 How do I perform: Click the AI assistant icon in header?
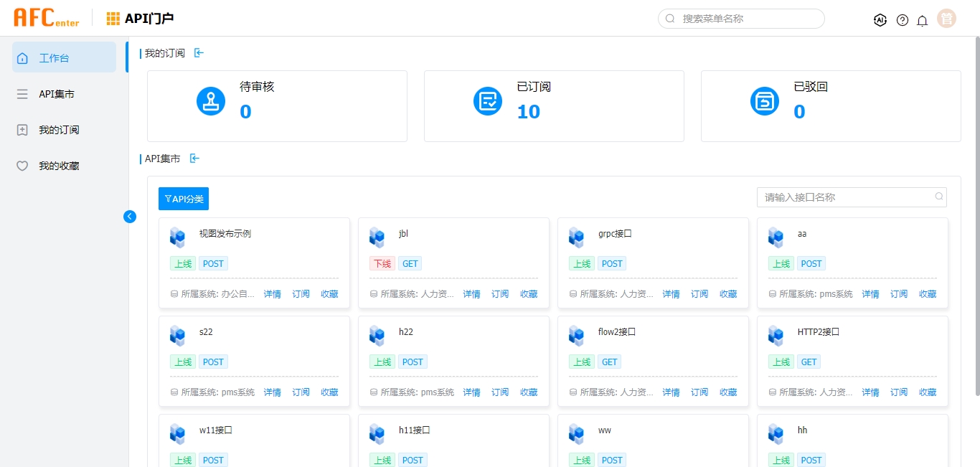pyautogui.click(x=880, y=20)
